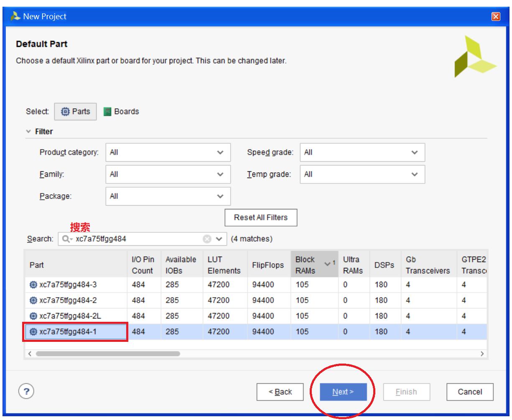Sort by DSPs column header
Image resolution: width=512 pixels, height=420 pixels.
[385, 265]
